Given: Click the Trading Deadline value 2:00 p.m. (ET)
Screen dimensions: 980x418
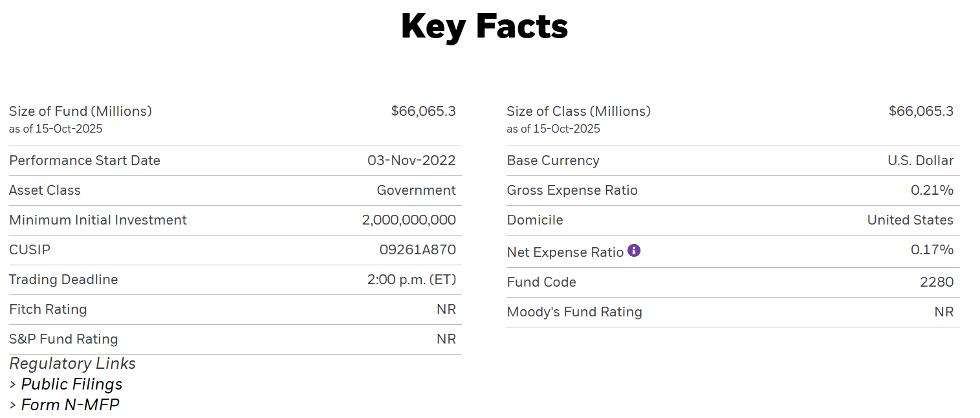Looking at the screenshot, I should tap(411, 280).
